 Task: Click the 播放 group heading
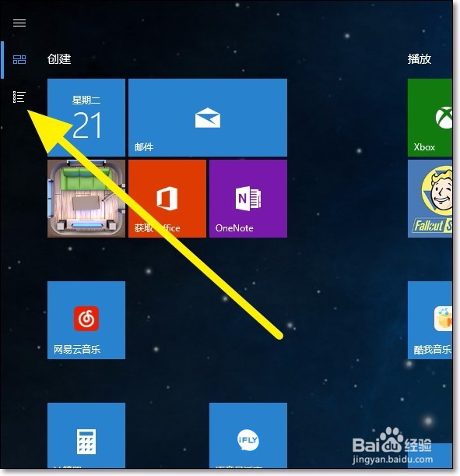[x=420, y=59]
